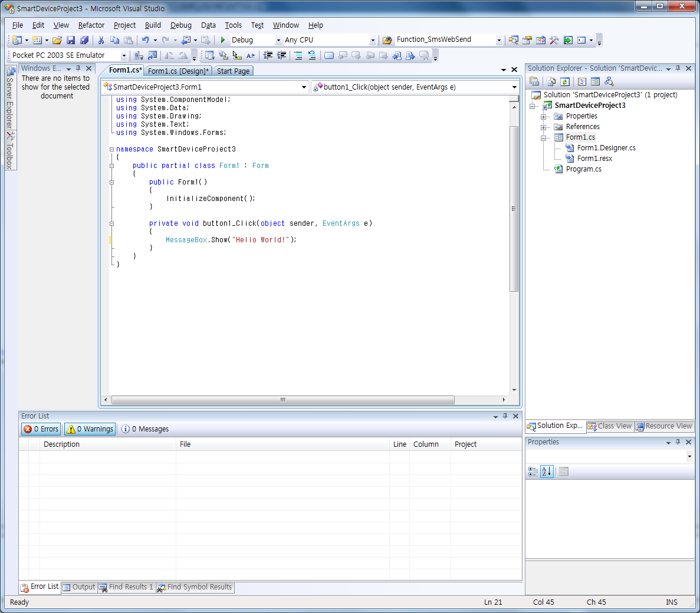Click the Start Debugging green play icon
The height and width of the screenshot is (613, 700).
(223, 40)
